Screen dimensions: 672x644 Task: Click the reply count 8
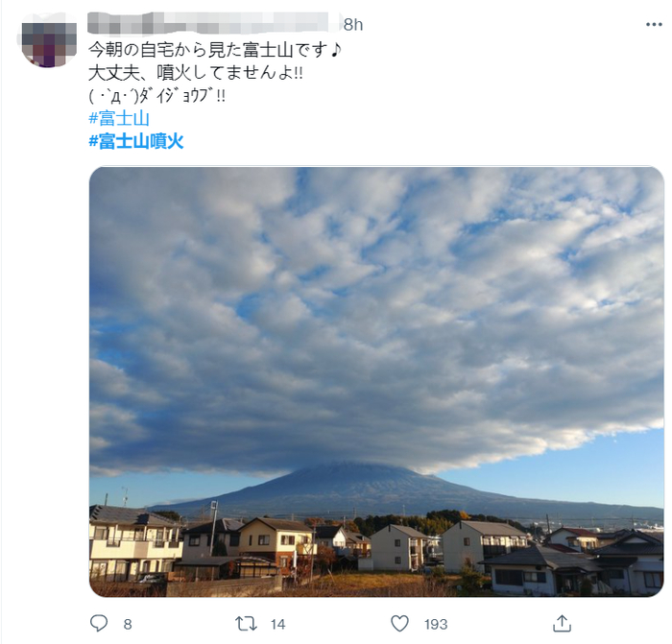(128, 624)
